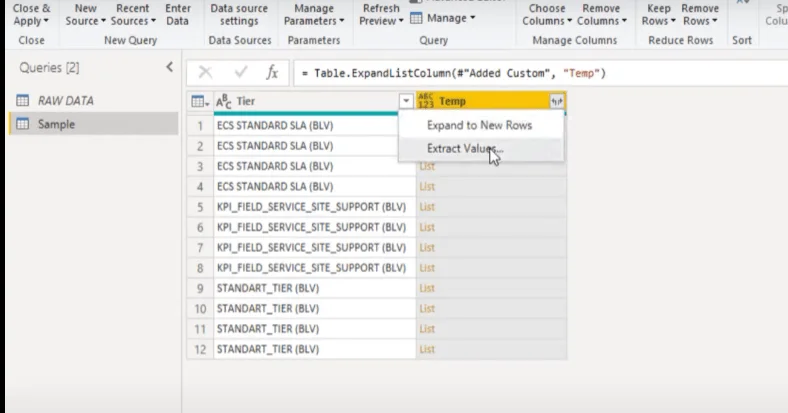The image size is (788, 413).
Task: Click the RAW DATA table icon
Action: pyautogui.click(x=23, y=100)
